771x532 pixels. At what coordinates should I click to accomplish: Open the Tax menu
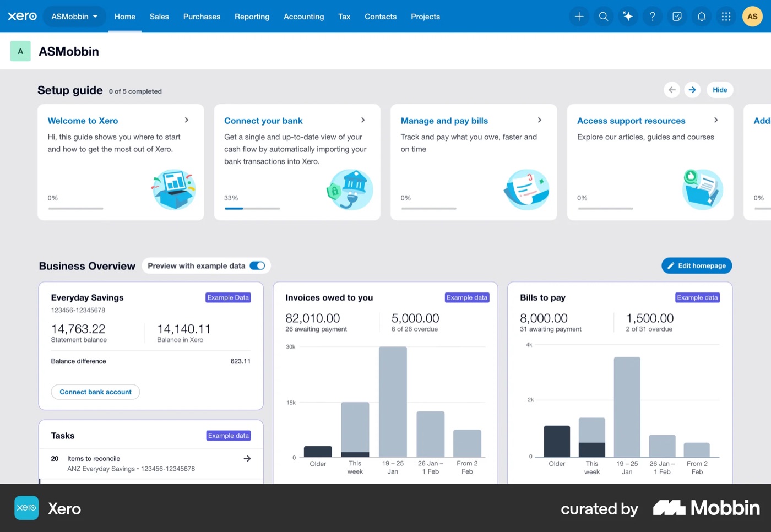pos(344,17)
